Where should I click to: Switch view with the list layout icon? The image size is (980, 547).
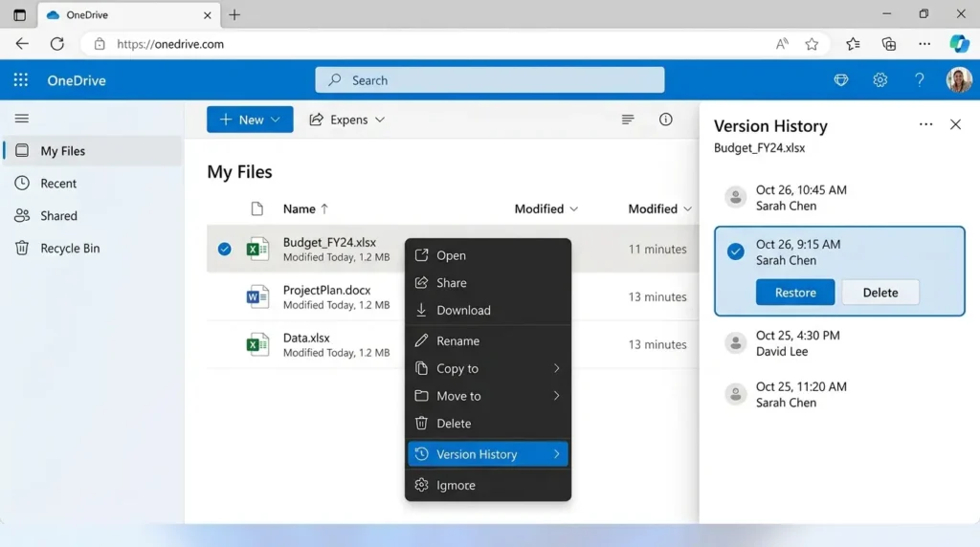point(628,120)
